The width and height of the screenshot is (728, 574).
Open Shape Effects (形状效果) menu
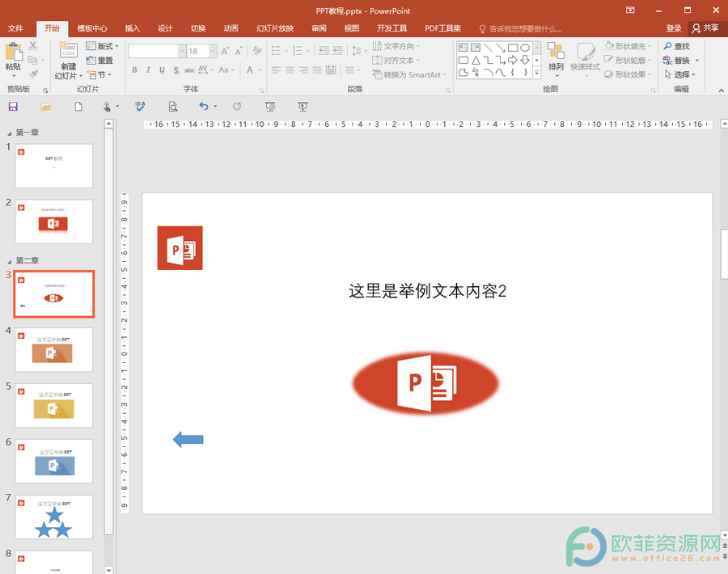pos(628,74)
